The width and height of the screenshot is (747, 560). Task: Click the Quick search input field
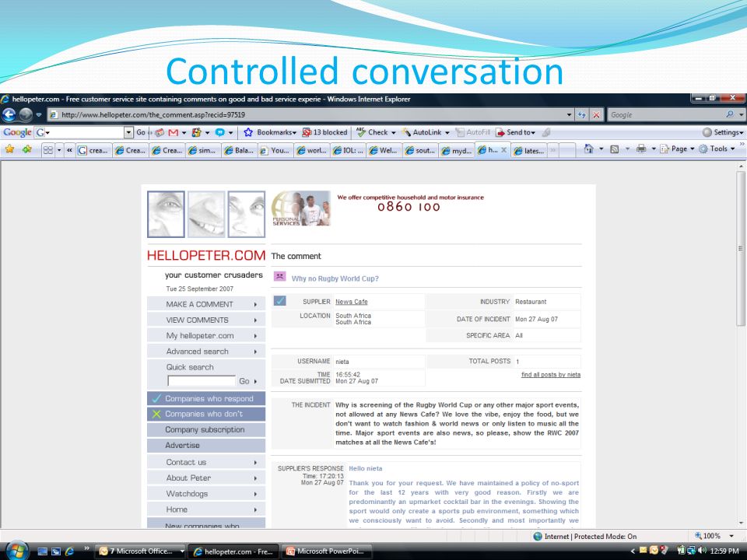pyautogui.click(x=202, y=381)
